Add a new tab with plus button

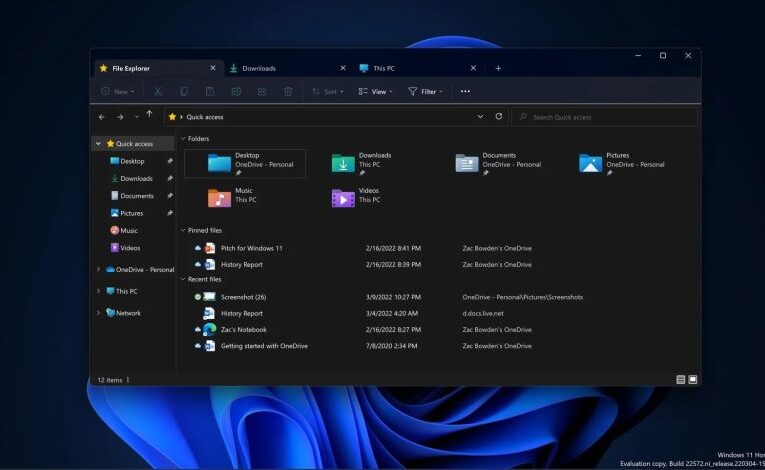click(x=498, y=68)
